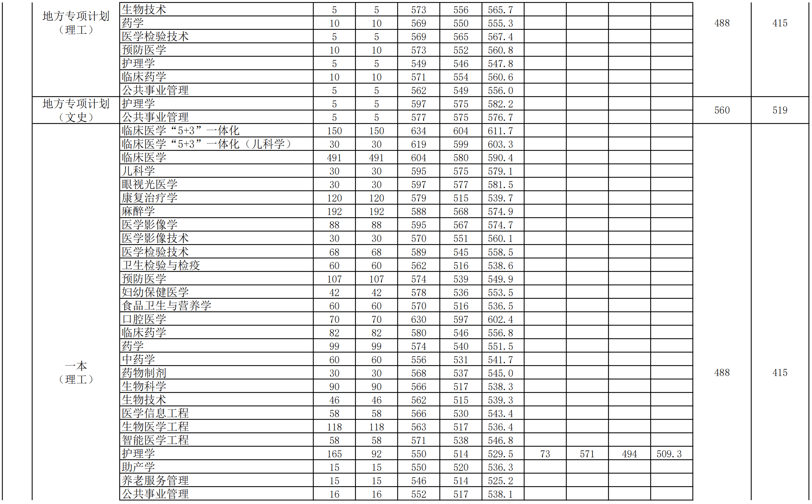Select the 519 score cell
Viewport: 812px width, 504px height.
(x=780, y=110)
